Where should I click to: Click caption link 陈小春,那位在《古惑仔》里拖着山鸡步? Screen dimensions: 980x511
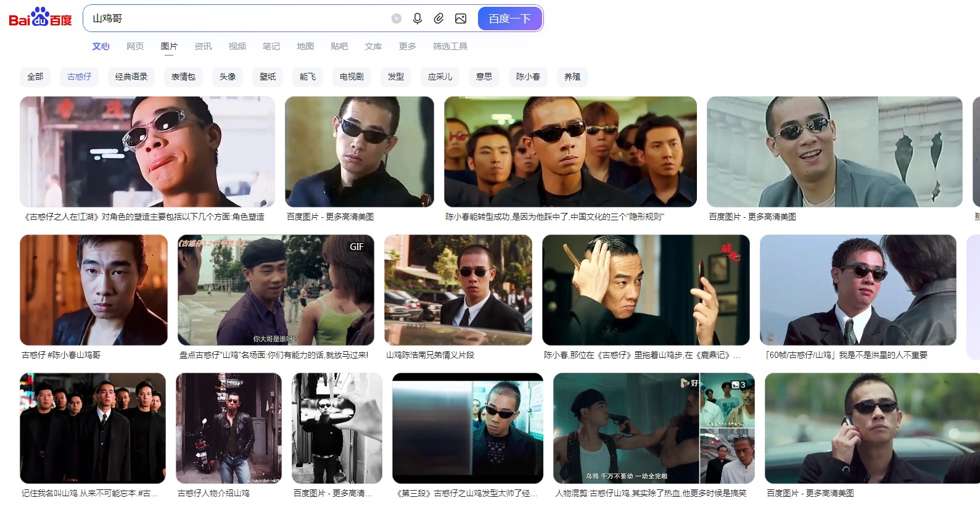click(x=641, y=355)
